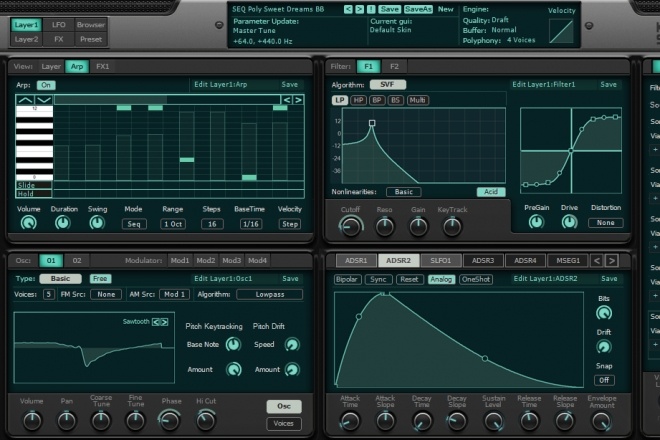Toggle the Free oscillator option
This screenshot has height=440, width=660.
pos(100,279)
